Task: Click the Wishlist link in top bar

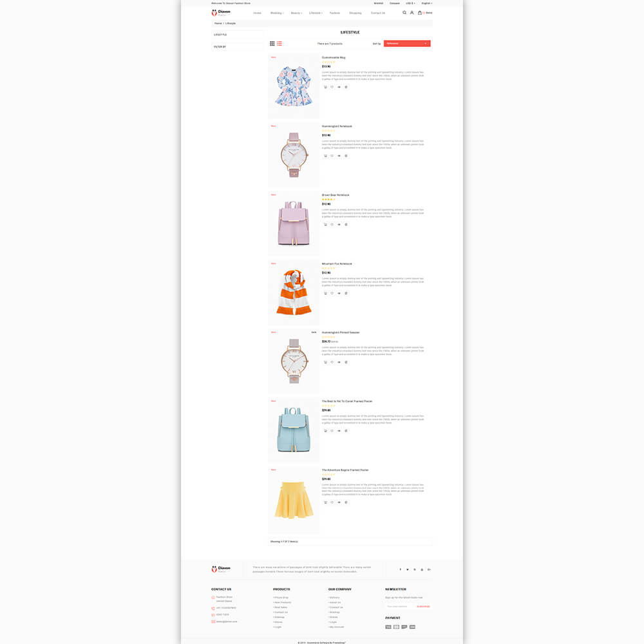Action: (x=378, y=3)
